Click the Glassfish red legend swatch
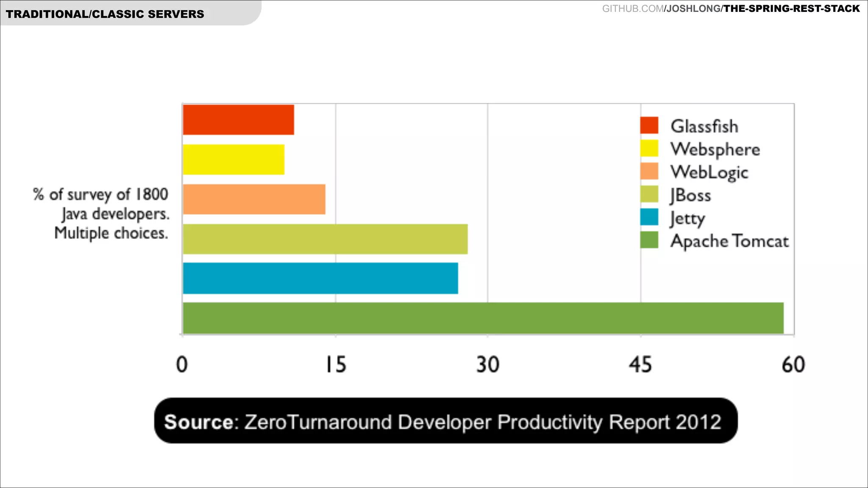 point(649,125)
